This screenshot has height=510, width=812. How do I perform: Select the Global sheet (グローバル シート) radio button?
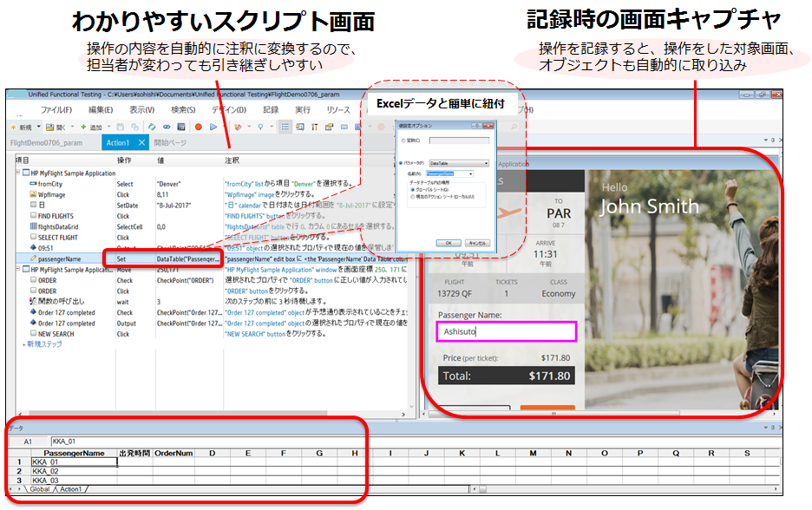413,190
